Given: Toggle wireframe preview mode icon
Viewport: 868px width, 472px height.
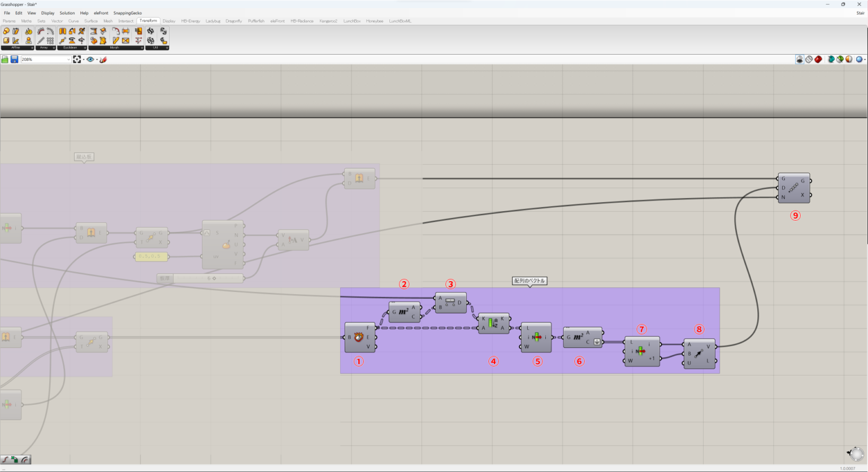Looking at the screenshot, I should point(809,59).
